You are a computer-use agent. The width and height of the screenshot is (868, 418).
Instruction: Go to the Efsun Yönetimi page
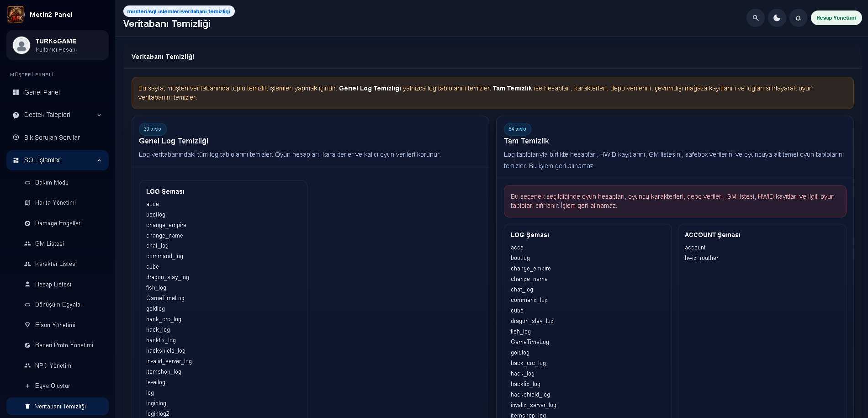(x=58, y=325)
